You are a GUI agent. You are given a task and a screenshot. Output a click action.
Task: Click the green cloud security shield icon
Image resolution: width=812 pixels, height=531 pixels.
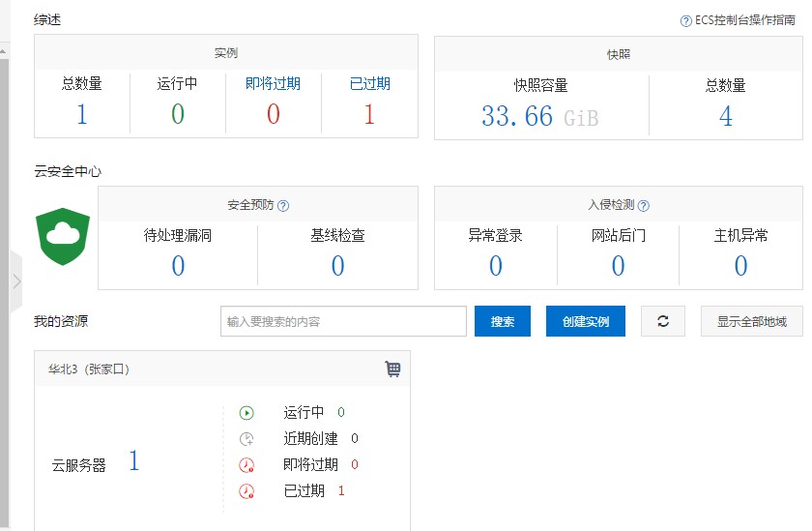point(63,237)
